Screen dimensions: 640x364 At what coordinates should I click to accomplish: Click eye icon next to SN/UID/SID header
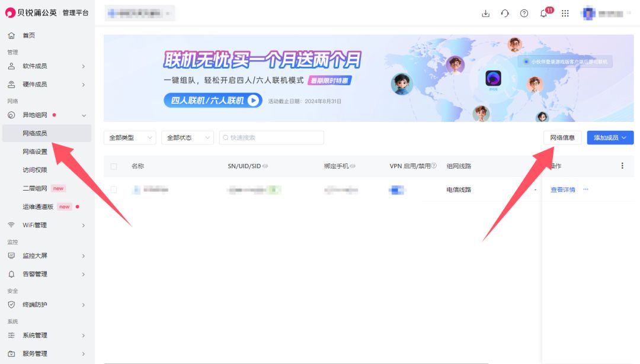tap(265, 166)
